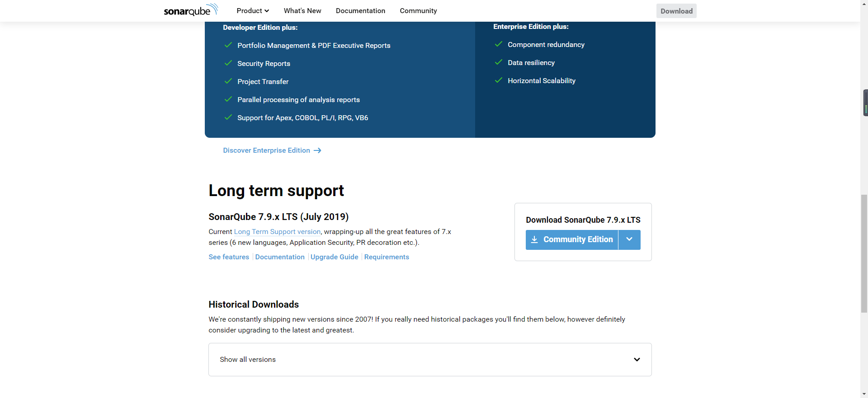This screenshot has width=868, height=398.
Task: Click Support for Apex, COBOL, PL/I, RPG, VB6
Action: pos(302,118)
